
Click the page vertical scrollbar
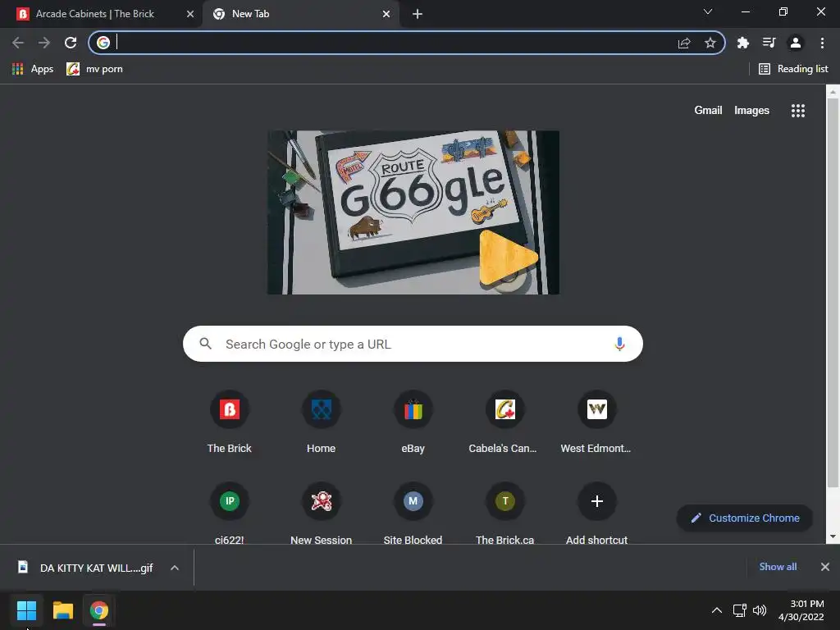[833, 294]
